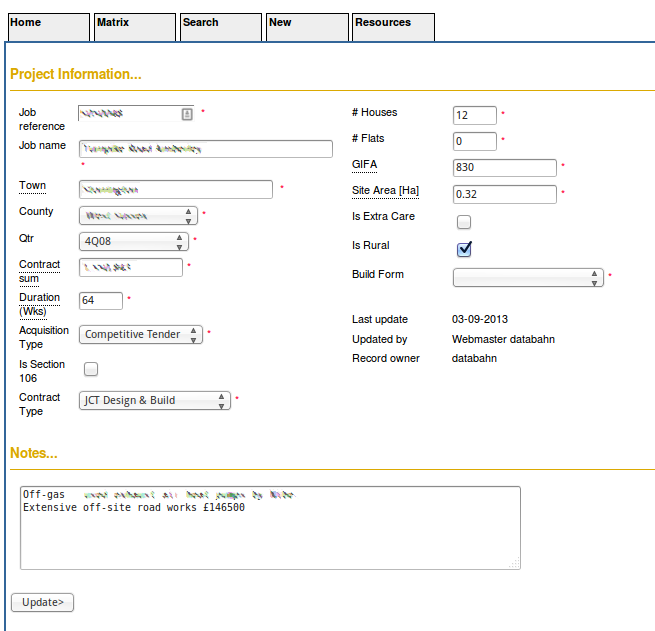The image size is (655, 631).
Task: Click inside the Notes text area
Action: click(270, 528)
